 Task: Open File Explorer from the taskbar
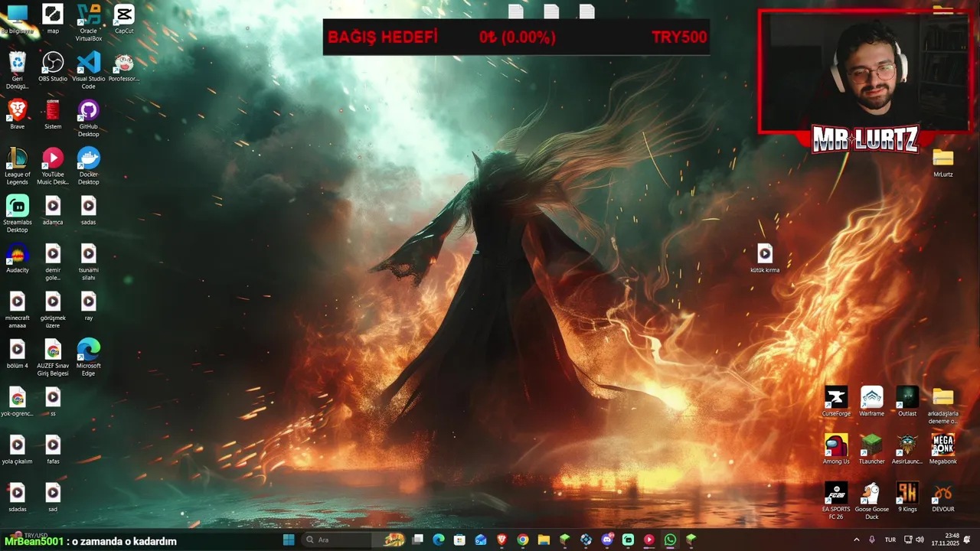(x=544, y=540)
